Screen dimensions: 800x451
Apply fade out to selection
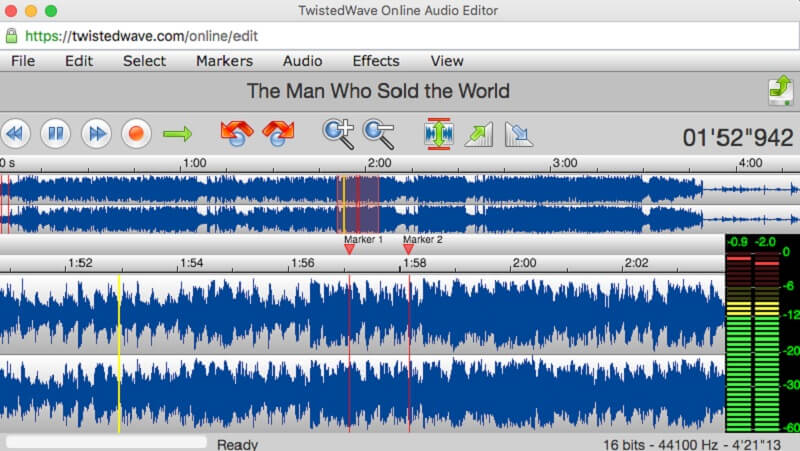tap(519, 133)
